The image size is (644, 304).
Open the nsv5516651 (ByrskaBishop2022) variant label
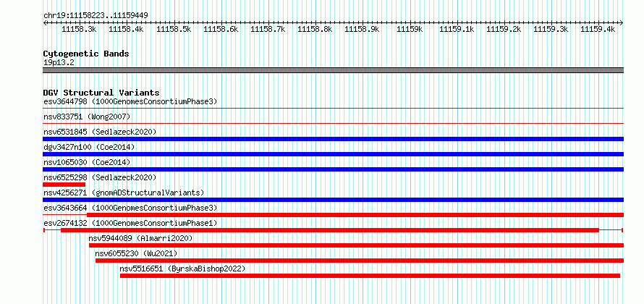[182, 269]
